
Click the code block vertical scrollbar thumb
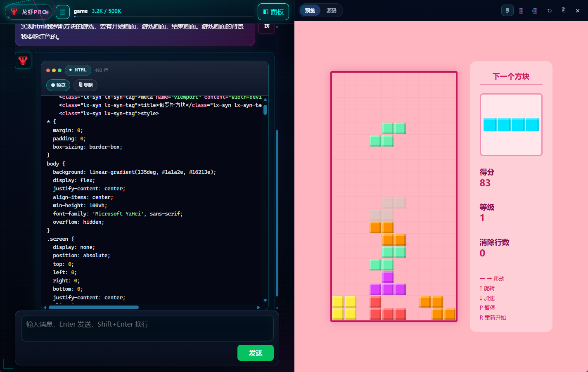pos(265,110)
